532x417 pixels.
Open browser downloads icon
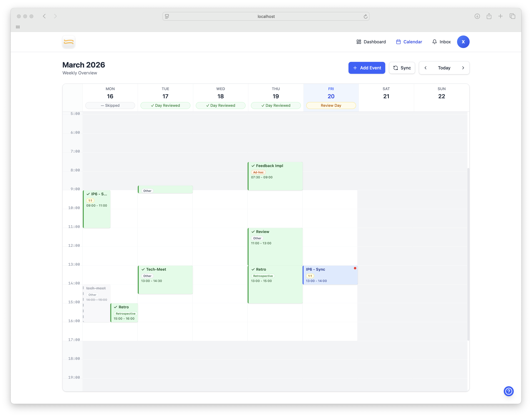[477, 16]
